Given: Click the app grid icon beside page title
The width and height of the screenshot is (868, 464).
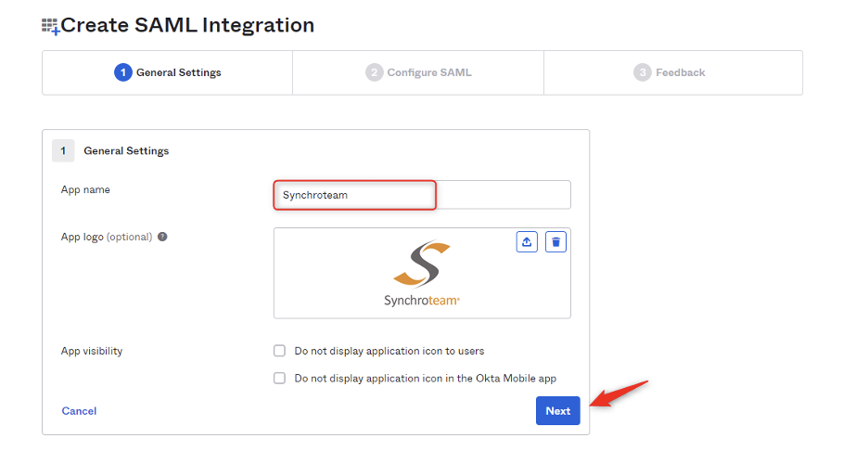Looking at the screenshot, I should [50, 26].
